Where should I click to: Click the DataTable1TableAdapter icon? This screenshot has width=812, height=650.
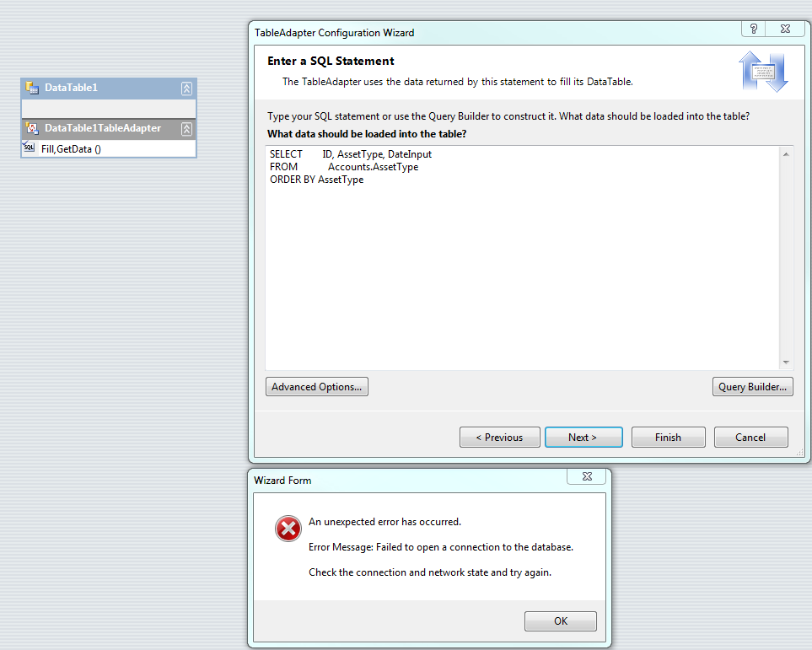[x=33, y=129]
